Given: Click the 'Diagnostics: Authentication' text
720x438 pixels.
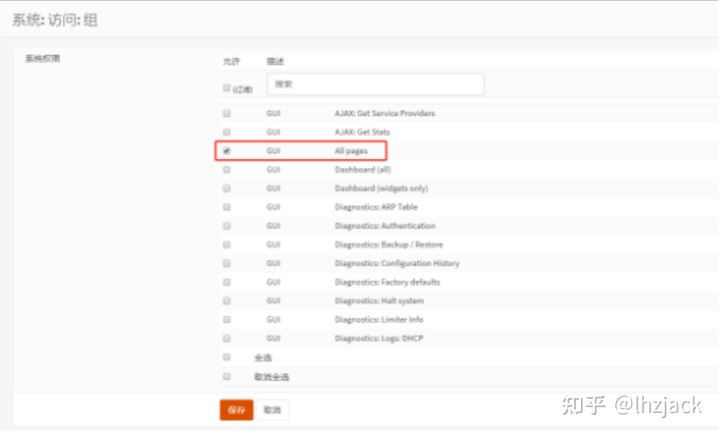Looking at the screenshot, I should point(385,226).
